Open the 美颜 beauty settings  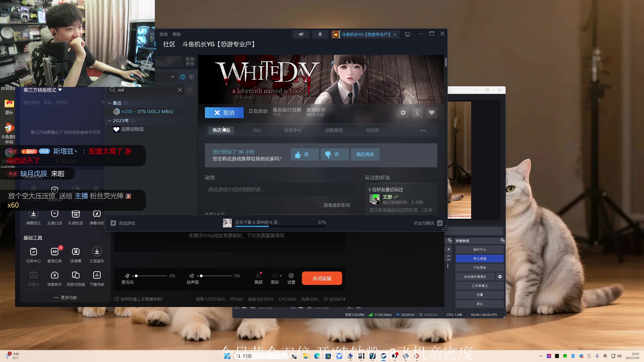(258, 278)
